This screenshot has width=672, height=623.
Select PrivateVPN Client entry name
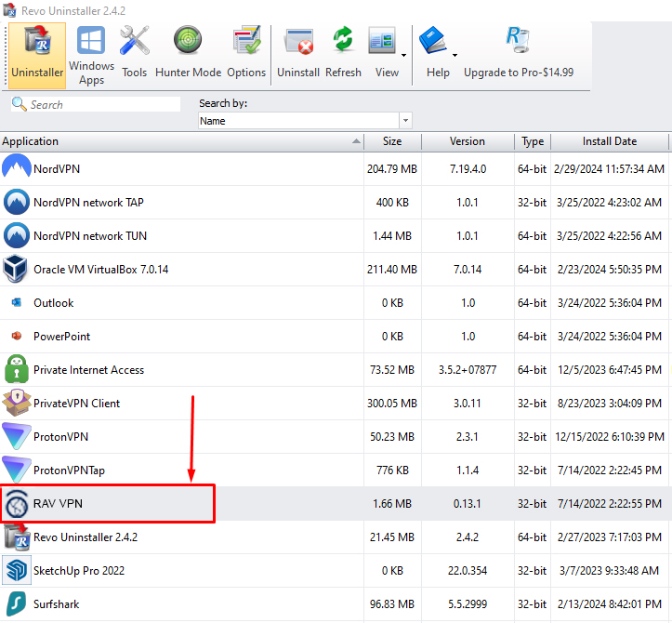pyautogui.click(x=77, y=403)
